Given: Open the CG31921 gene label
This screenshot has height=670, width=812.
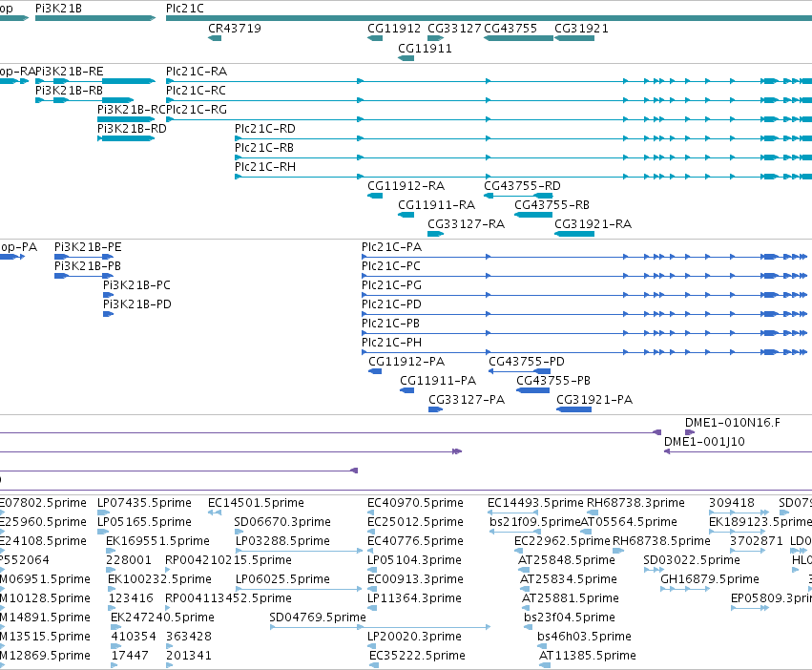Looking at the screenshot, I should 581,28.
